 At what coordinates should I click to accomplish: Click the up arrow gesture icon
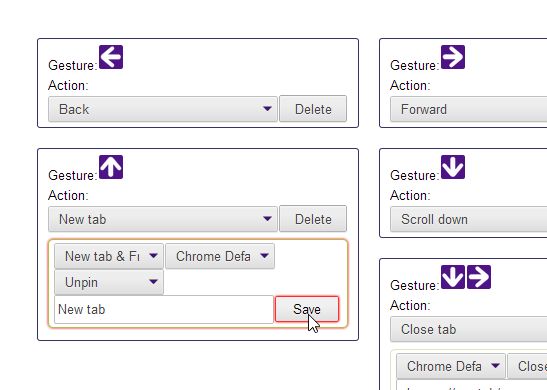tap(111, 167)
